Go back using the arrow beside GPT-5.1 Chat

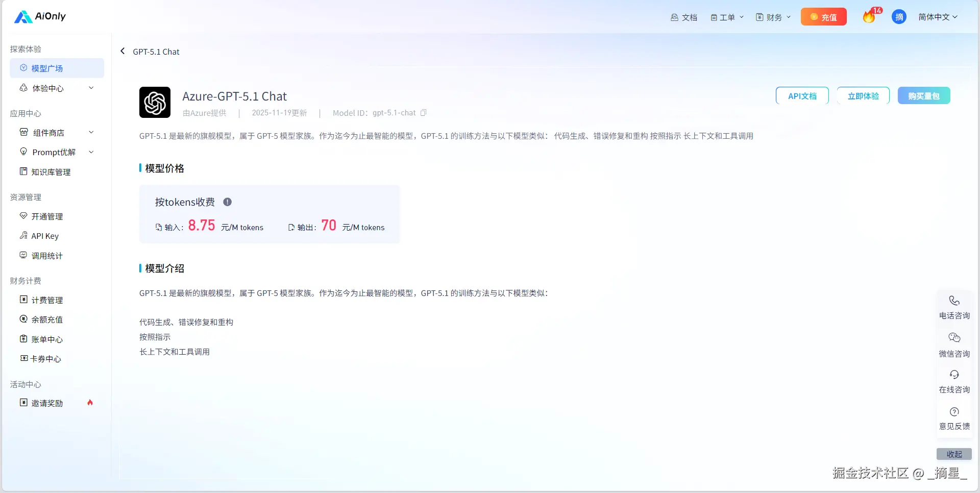click(122, 51)
